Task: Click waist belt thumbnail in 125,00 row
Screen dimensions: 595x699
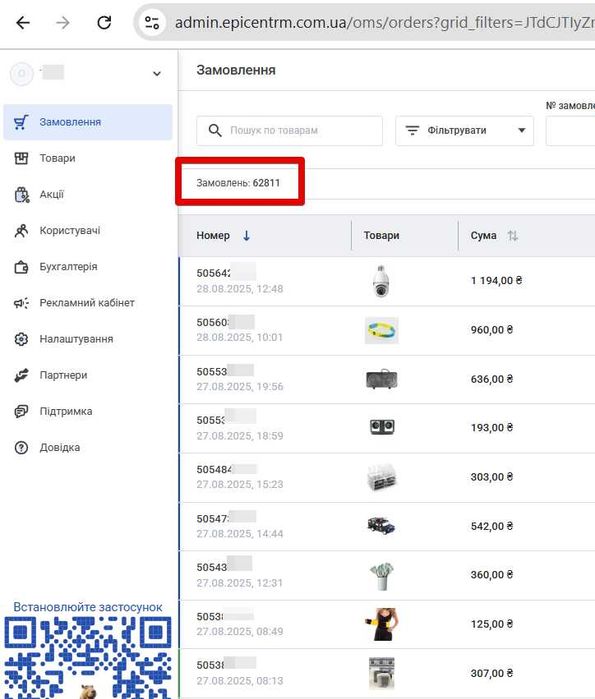Action: [382, 624]
